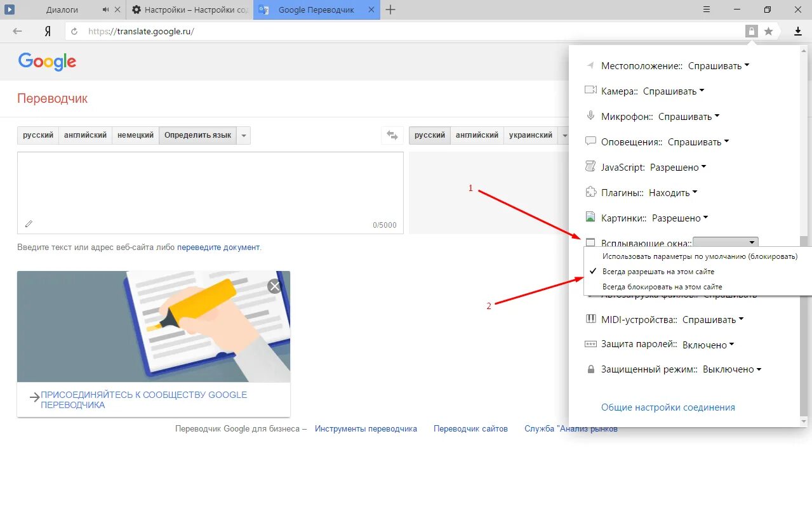812x528 pixels.
Task: Open 'переведите документ' link
Action: pyautogui.click(x=218, y=247)
